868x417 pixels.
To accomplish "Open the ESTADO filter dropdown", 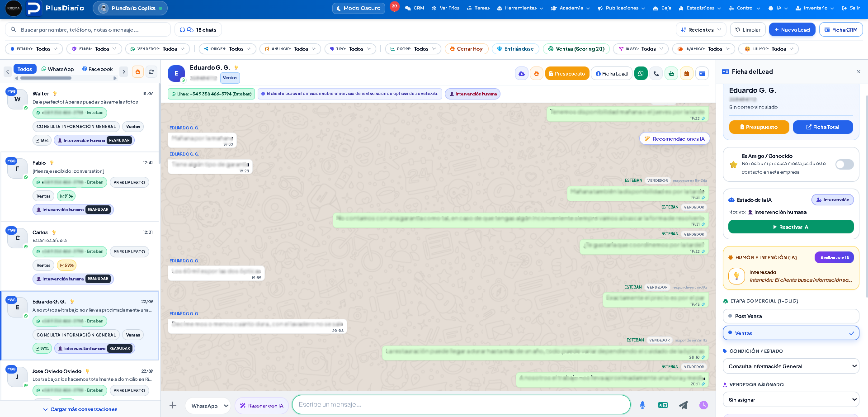I will 34,49.
